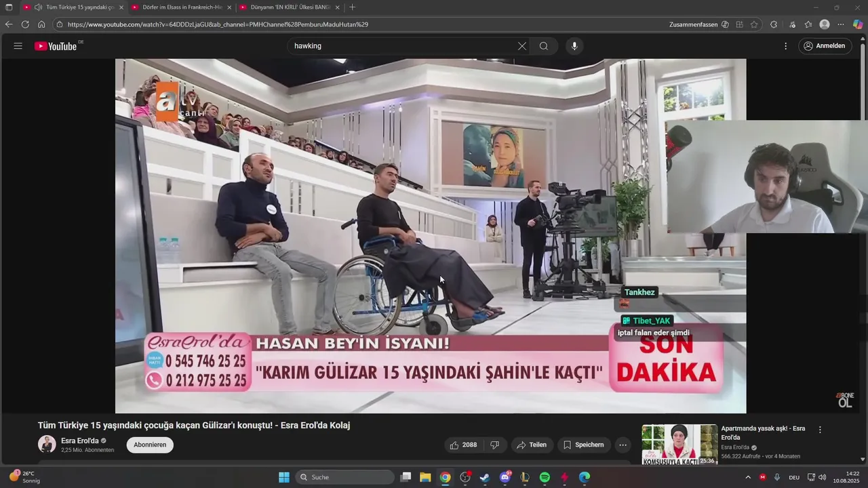Dislike the video with thumbs down
Image resolution: width=868 pixels, height=488 pixels.
(x=495, y=445)
